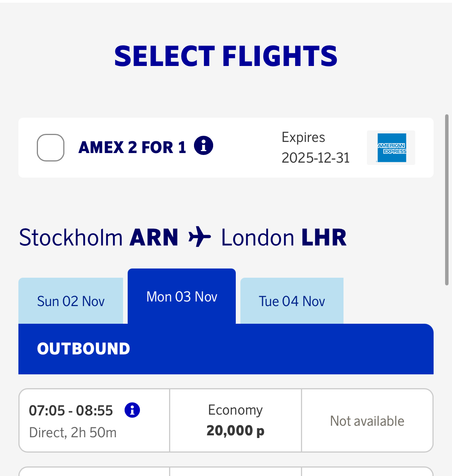Click the page vertical scrollbar

pyautogui.click(x=447, y=199)
